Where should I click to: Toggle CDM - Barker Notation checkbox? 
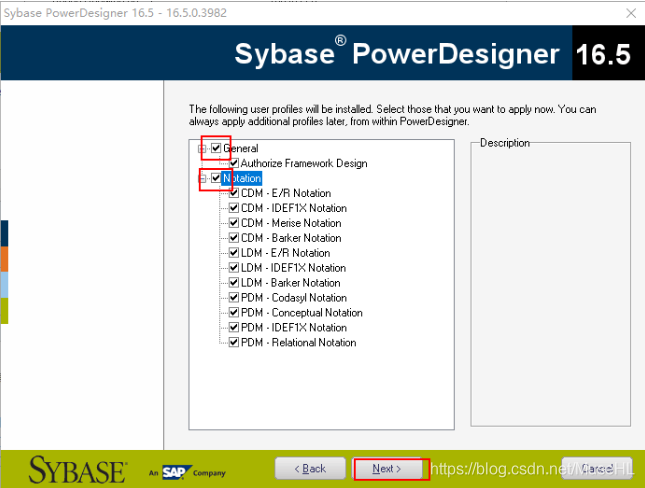tap(234, 238)
